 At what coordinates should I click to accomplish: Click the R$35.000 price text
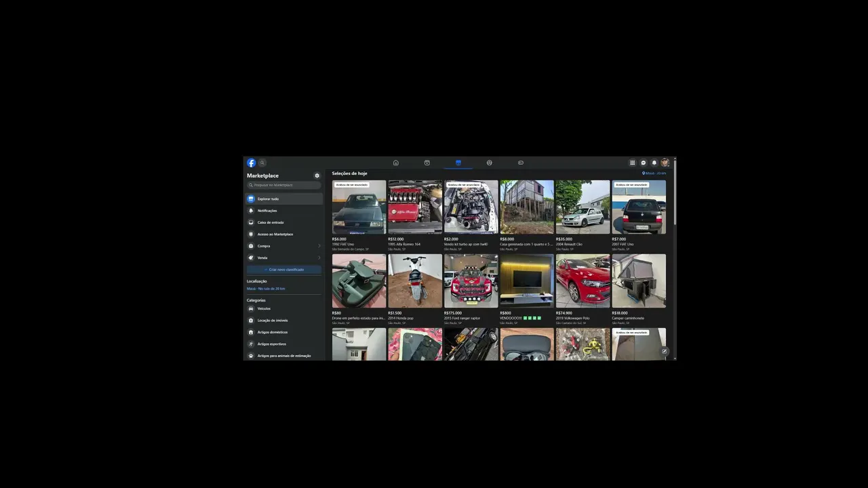(x=564, y=239)
